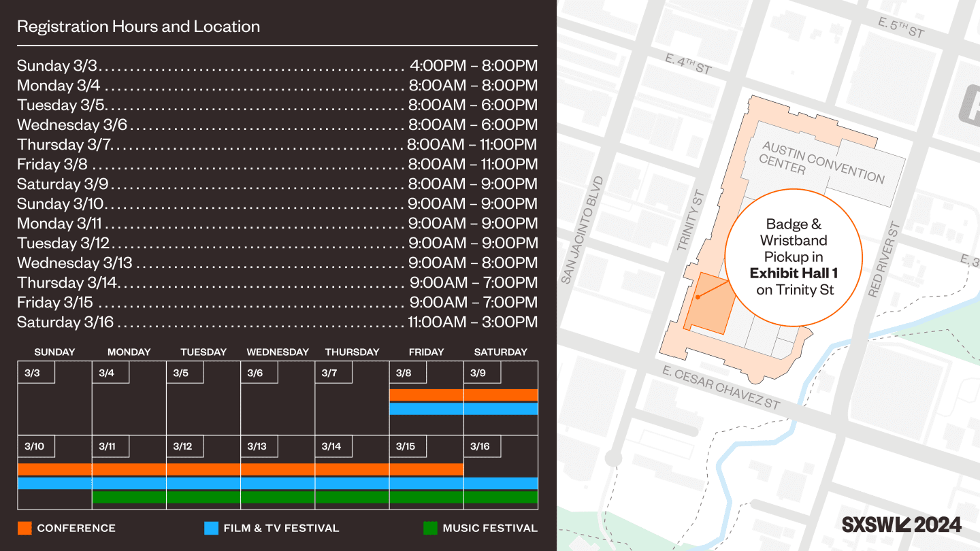The image size is (980, 551).
Task: Click the Badge & Wristband Pickup callout circle
Action: 794,257
